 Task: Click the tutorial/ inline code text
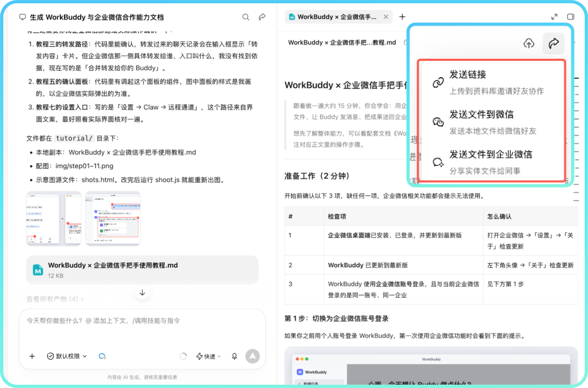[x=74, y=138]
